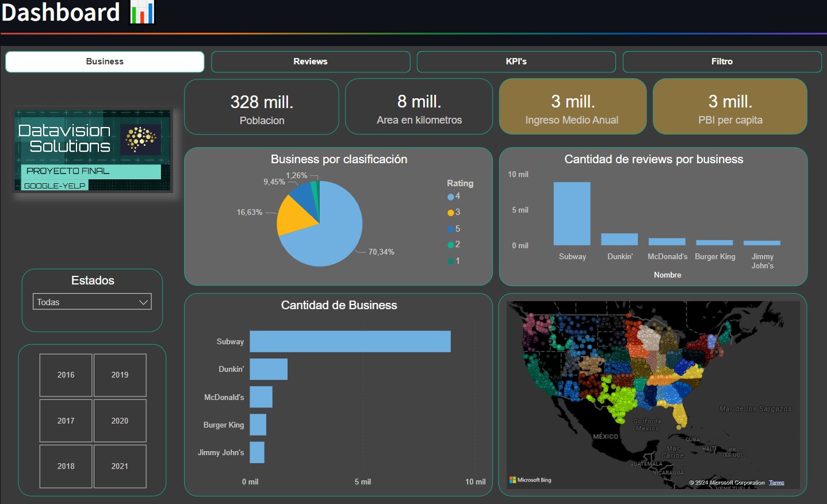Click Dunkin' column in reviews chart
The height and width of the screenshot is (504, 827).
click(x=619, y=239)
